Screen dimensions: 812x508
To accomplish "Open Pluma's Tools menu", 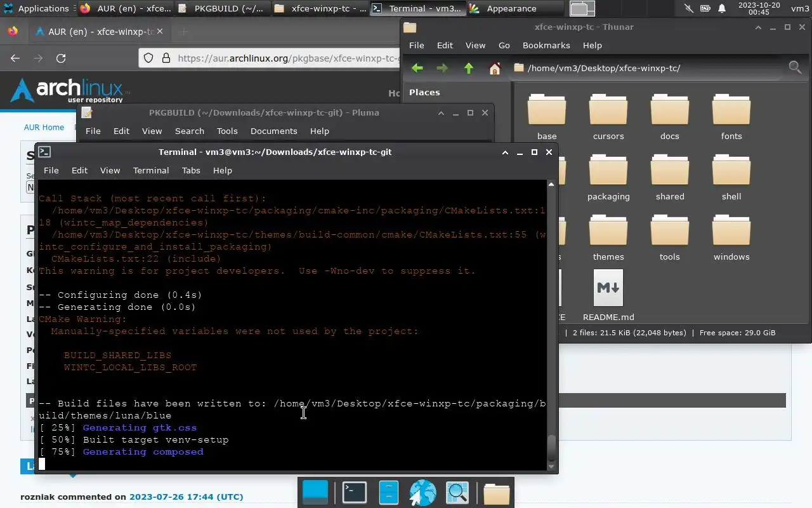I will [227, 131].
